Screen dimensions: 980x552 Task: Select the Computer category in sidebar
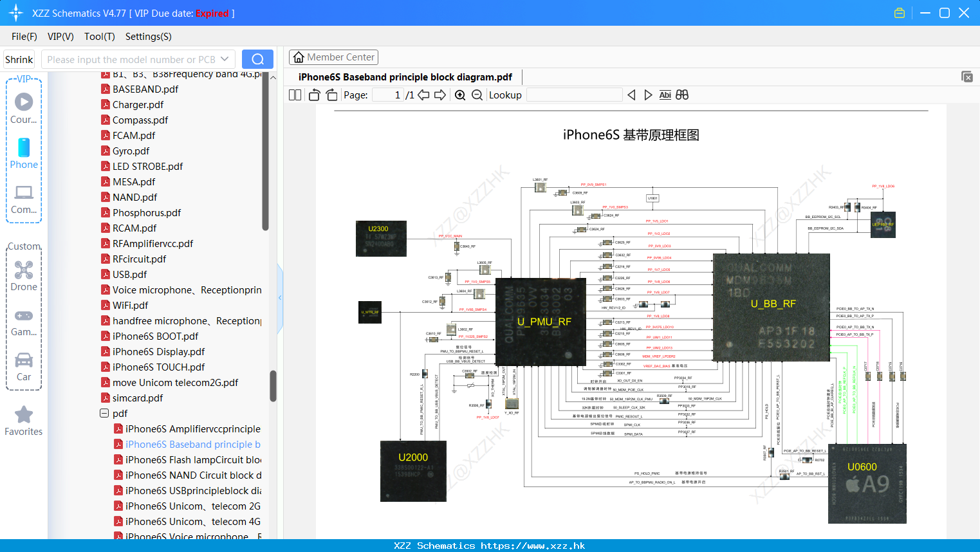[24, 199]
